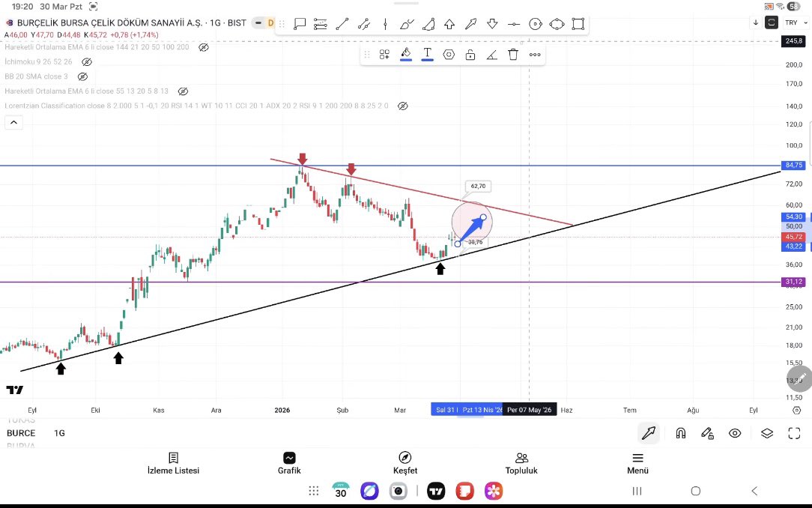Screen dimensions: 812x508
Task: Select the arc curve drawing tool
Action: (428, 24)
